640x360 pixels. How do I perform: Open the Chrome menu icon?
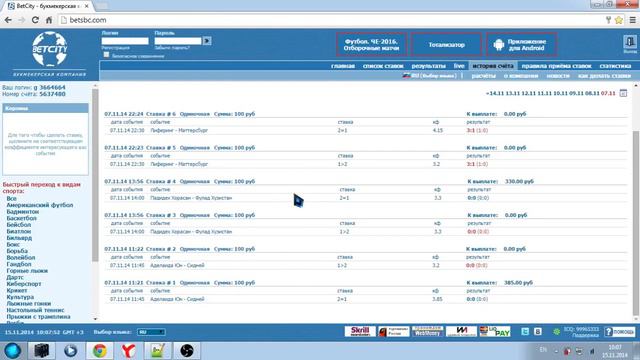(632, 20)
